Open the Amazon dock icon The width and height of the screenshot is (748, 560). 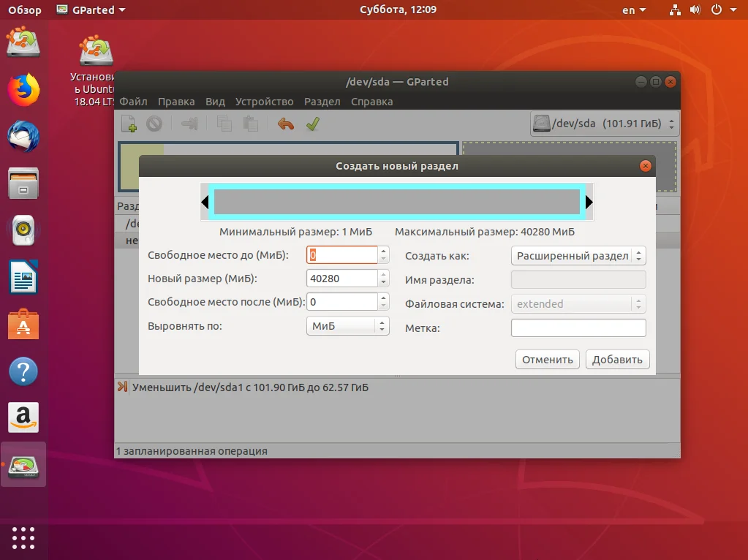(23, 417)
